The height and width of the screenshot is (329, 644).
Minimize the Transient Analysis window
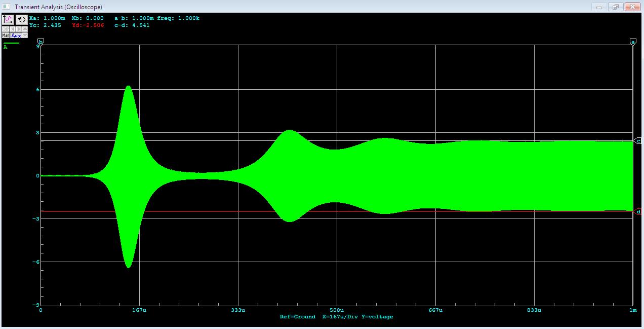tap(599, 7)
